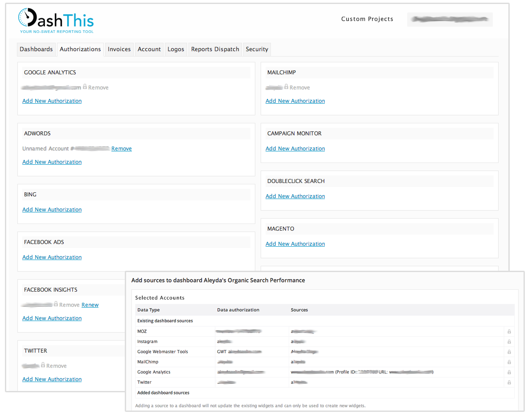The image size is (532, 415).
Task: Click the Unnamed Account text in AdWords
Action: (46, 149)
